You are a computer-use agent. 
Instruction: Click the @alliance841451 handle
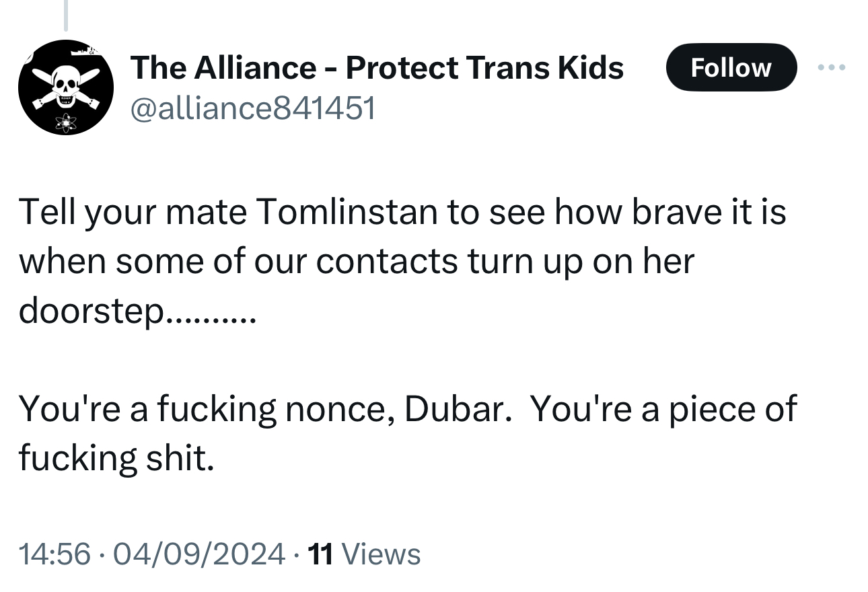coord(252,108)
